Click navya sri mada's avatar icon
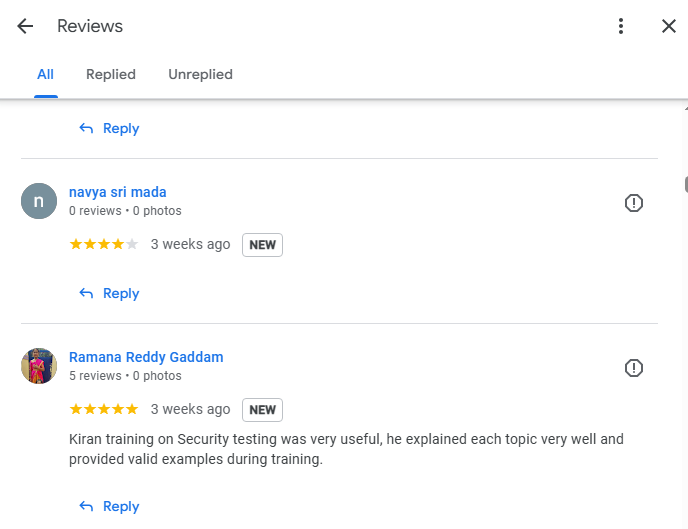The height and width of the screenshot is (529, 688). pos(39,201)
